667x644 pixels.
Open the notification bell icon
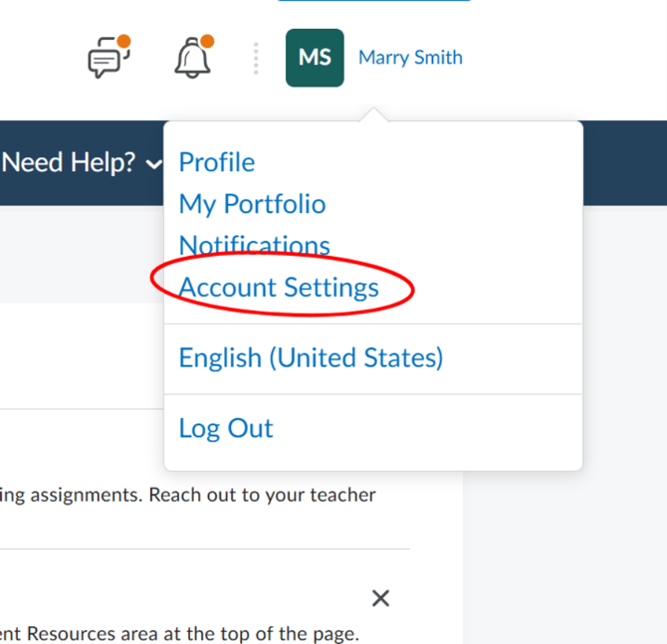pyautogui.click(x=193, y=57)
